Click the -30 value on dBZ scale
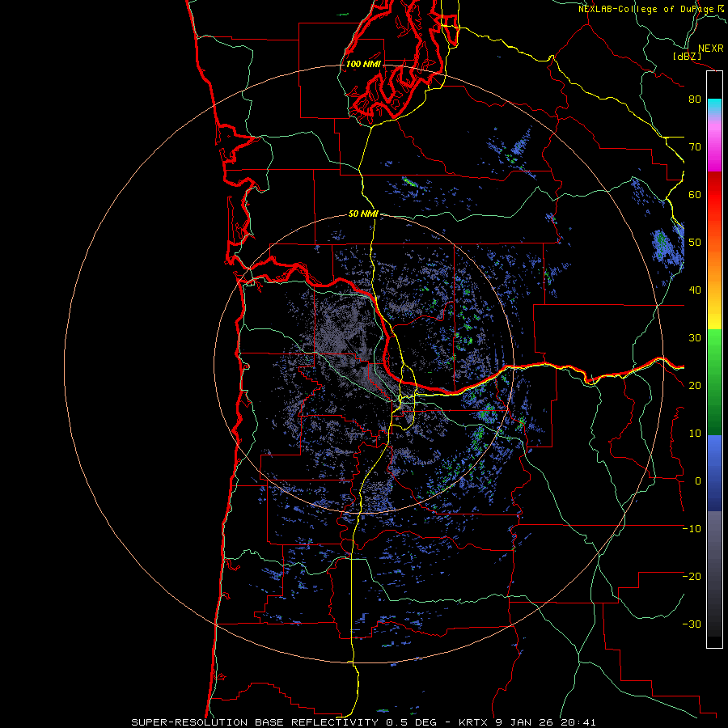728x728 pixels. pos(692,624)
